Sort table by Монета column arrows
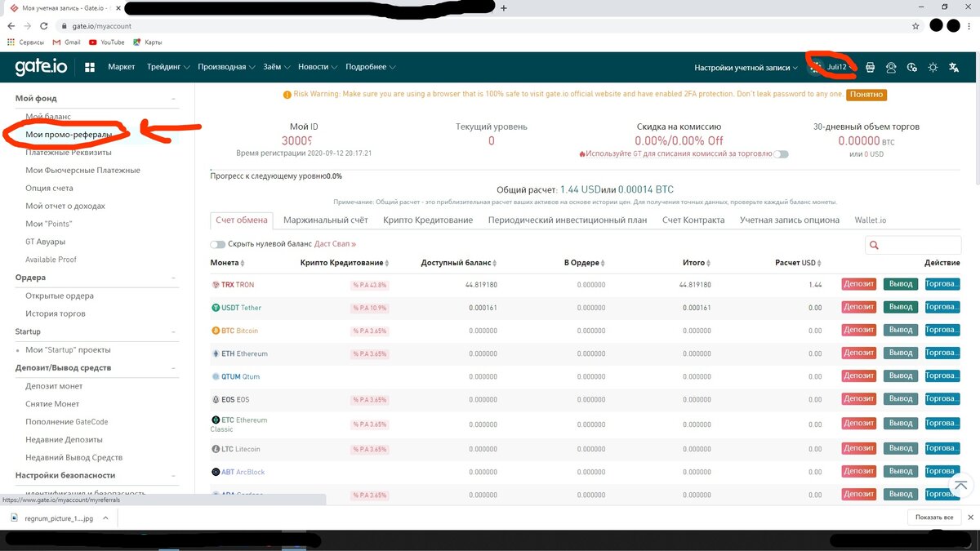This screenshot has height=551, width=980. pos(243,263)
